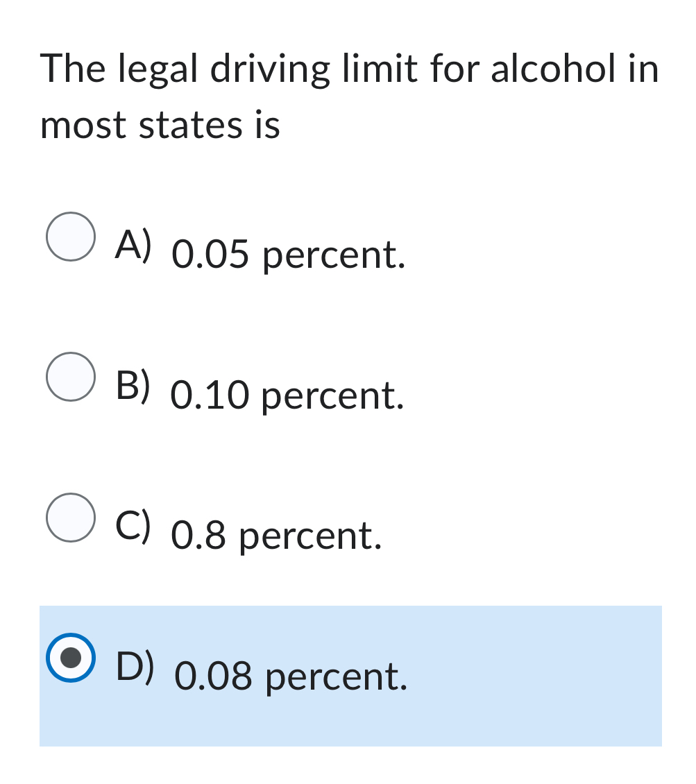Deselect the currently selected option D

[x=70, y=657]
